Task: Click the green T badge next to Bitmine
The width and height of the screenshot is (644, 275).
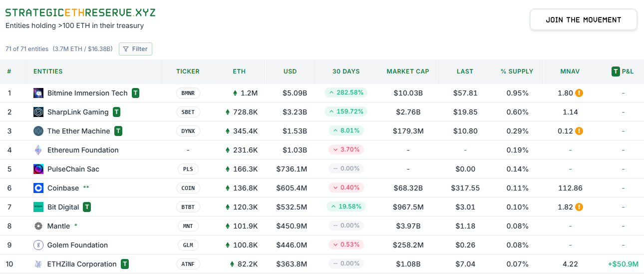Action: 136,93
